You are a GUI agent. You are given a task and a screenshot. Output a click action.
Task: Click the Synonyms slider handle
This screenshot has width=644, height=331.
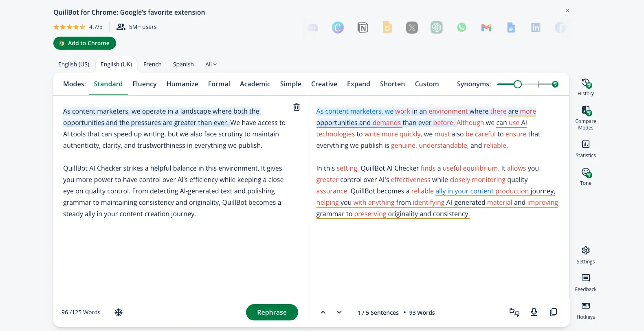518,84
